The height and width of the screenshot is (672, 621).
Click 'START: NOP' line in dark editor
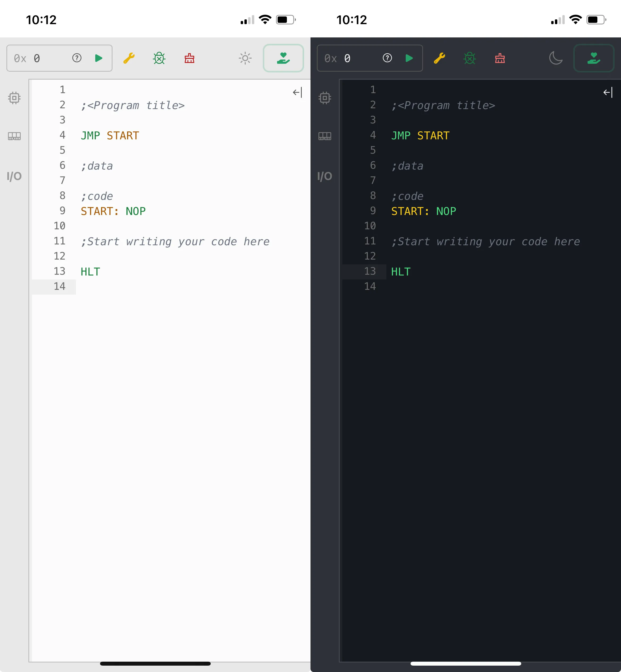pyautogui.click(x=424, y=211)
